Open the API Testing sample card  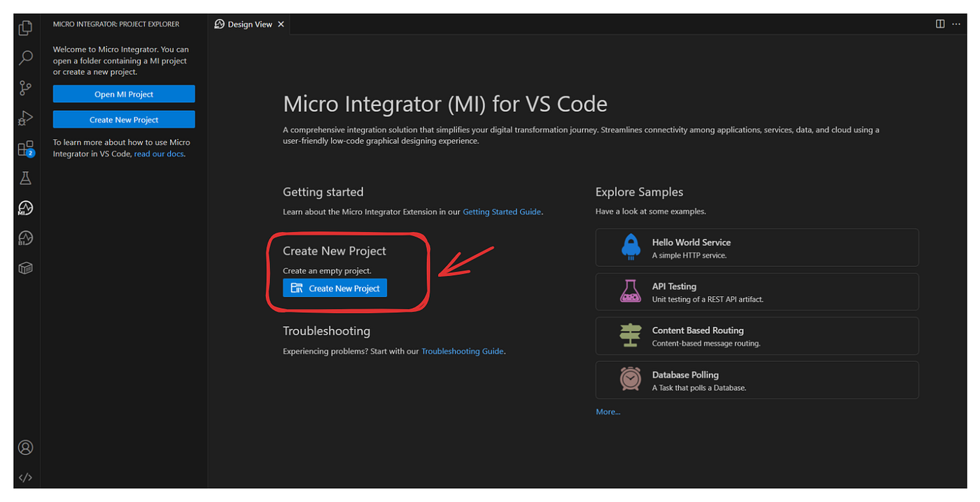(757, 291)
